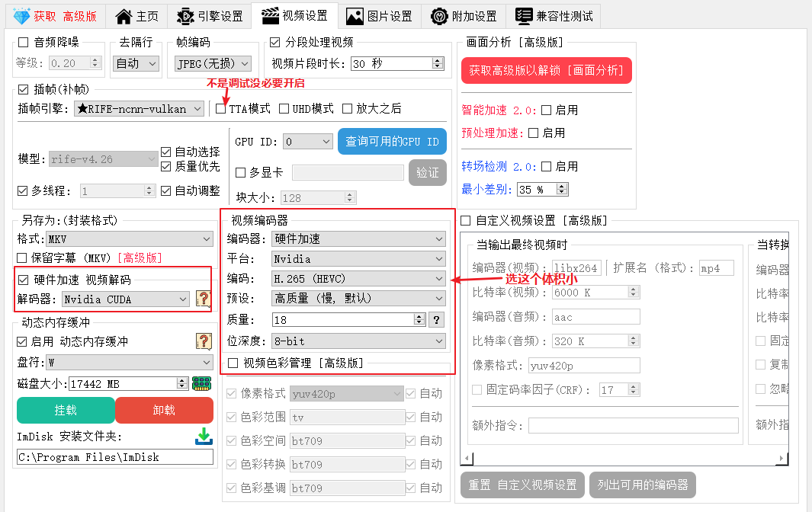The image size is (812, 512).
Task: Enable 放大之后 checkbox
Action: click(348, 109)
